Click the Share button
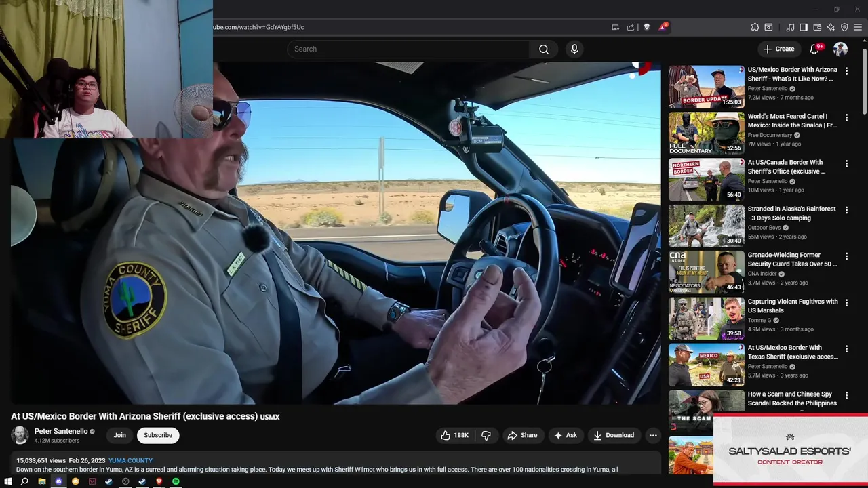Viewport: 868px width, 488px height. pyautogui.click(x=522, y=435)
